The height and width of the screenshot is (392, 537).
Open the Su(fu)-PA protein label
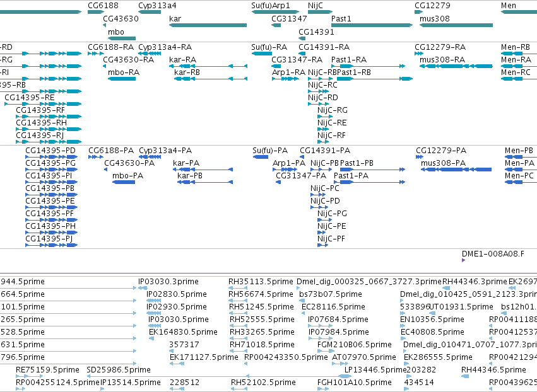click(270, 151)
